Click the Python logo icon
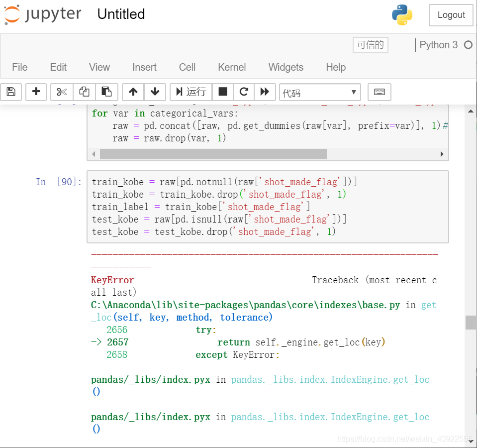Viewport: 477px width, 448px height. click(402, 14)
